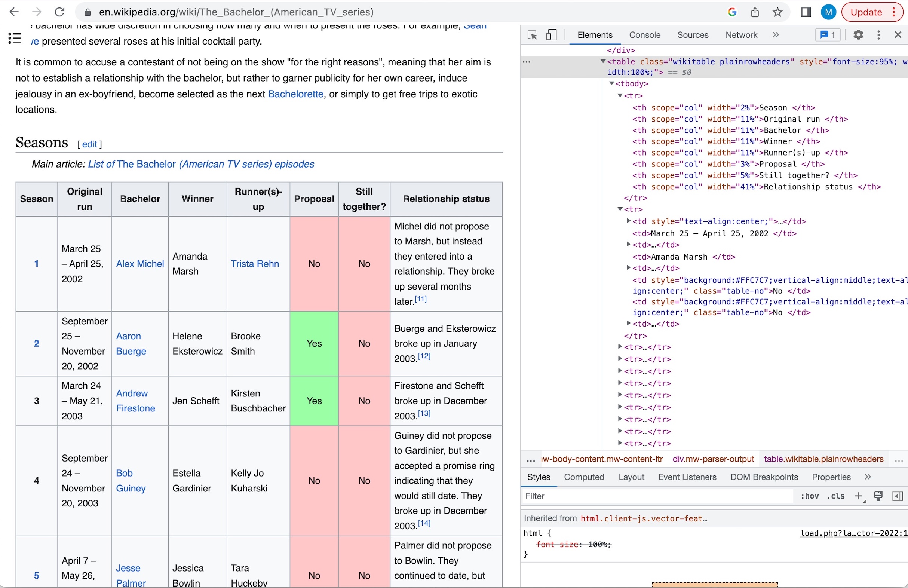Open the Chrome side panel icon

pos(806,12)
